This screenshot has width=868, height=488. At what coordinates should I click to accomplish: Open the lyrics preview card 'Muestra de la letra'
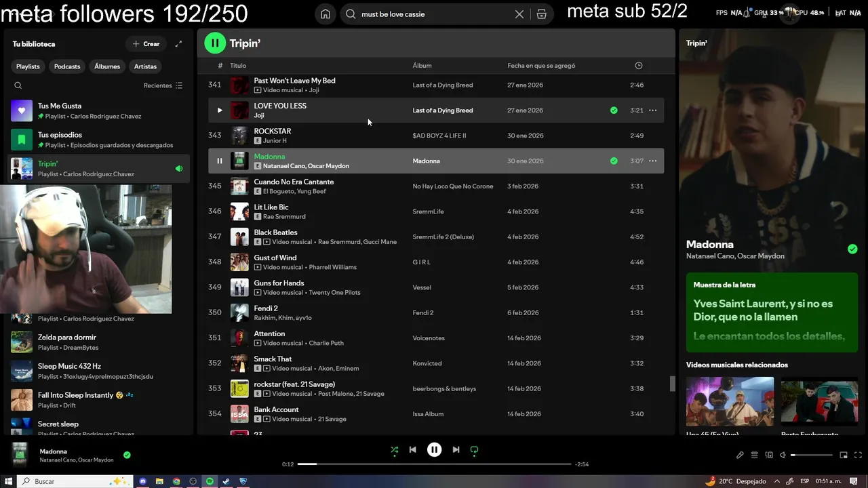click(x=772, y=313)
